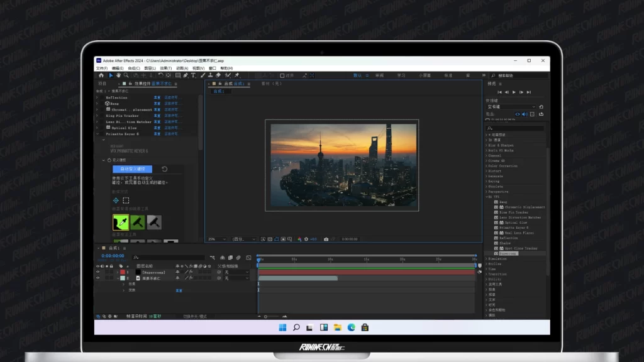
Task: Click the snapshot camera icon below viewer
Action: point(326,239)
